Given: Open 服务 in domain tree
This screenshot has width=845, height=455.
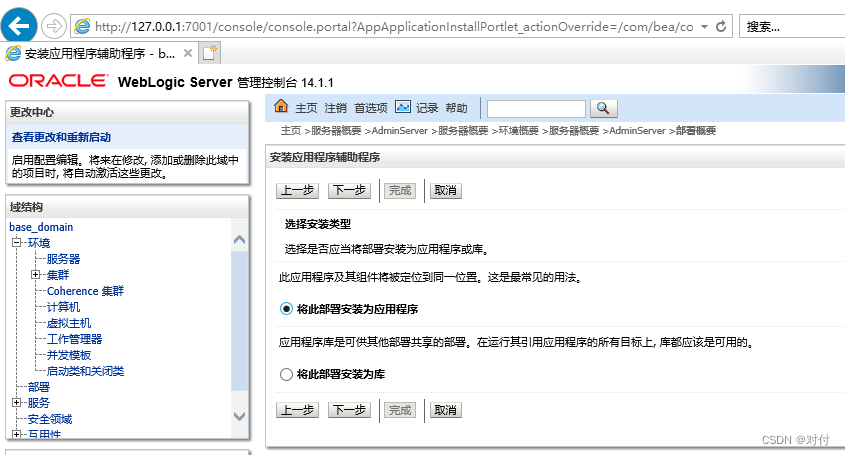Looking at the screenshot, I should point(39,403).
